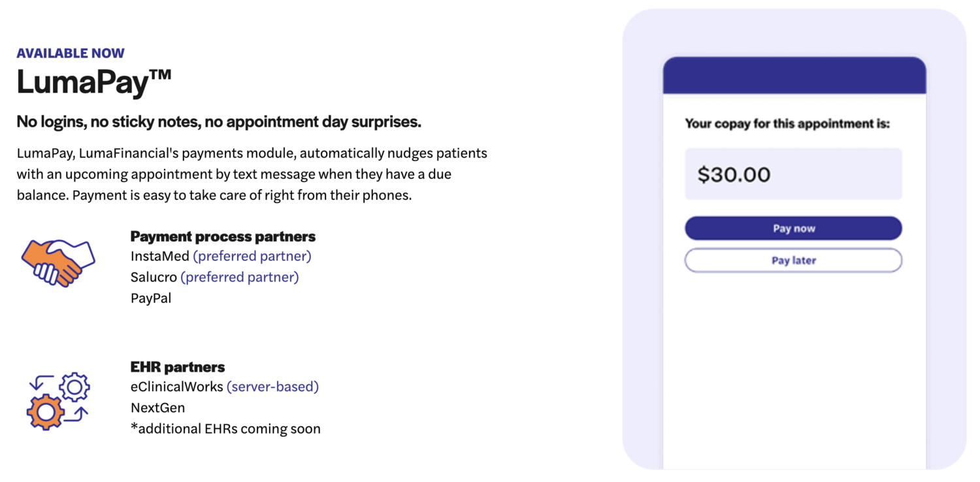Click InstaMed preferred partner text
980x482 pixels.
[x=221, y=256]
